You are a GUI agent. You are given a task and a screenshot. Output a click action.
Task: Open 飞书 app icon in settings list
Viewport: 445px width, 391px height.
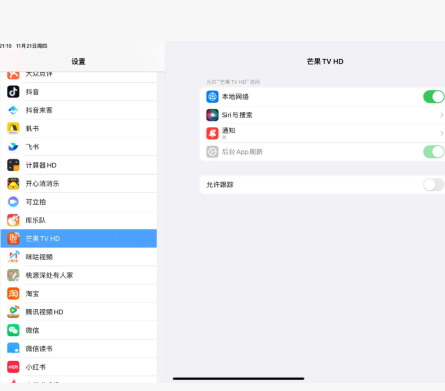tap(13, 147)
